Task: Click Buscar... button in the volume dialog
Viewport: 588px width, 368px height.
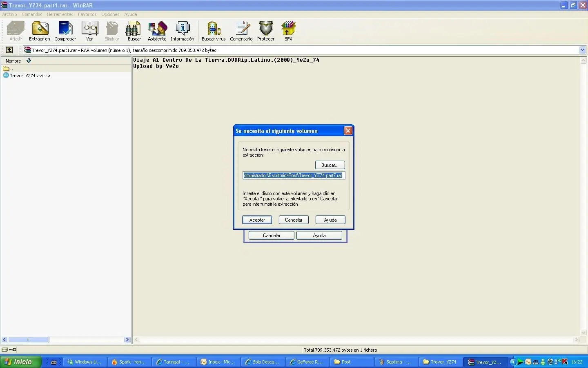Action: coord(330,165)
